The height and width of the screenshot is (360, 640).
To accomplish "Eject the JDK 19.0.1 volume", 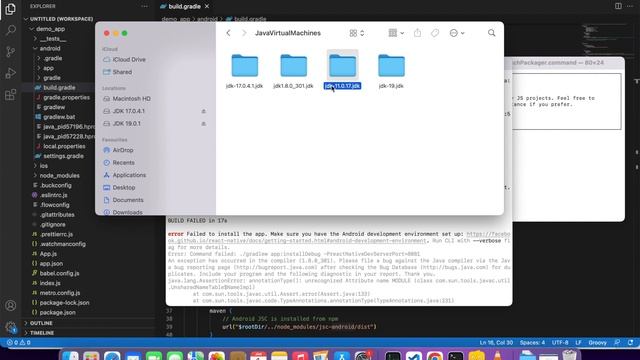I will pyautogui.click(x=203, y=123).
